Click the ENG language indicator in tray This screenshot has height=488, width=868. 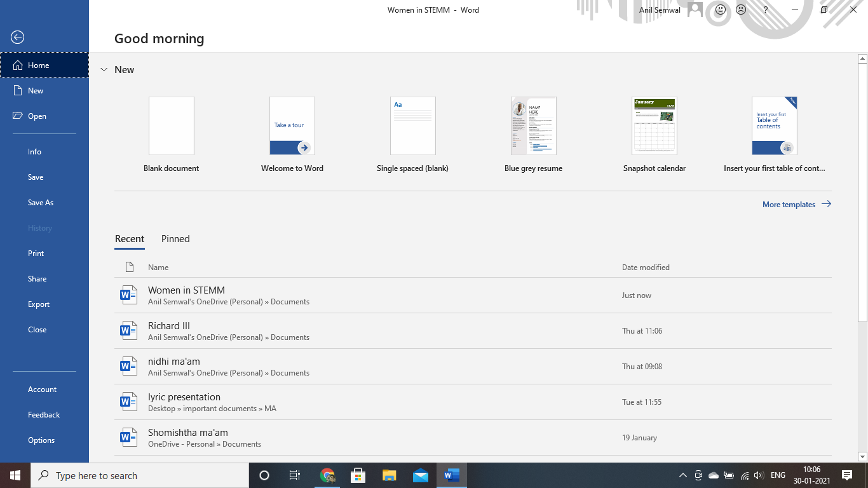778,475
